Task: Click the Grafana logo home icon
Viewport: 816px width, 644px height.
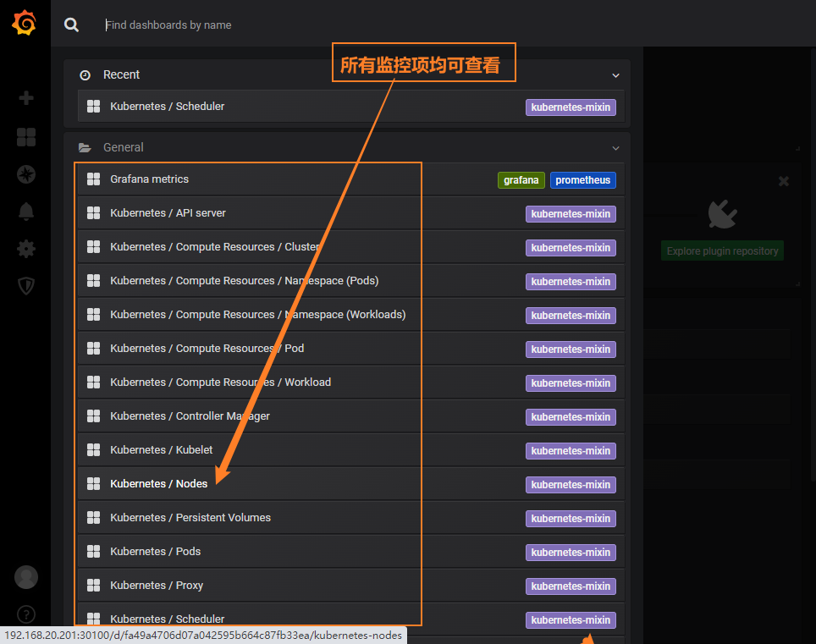Action: tap(25, 25)
